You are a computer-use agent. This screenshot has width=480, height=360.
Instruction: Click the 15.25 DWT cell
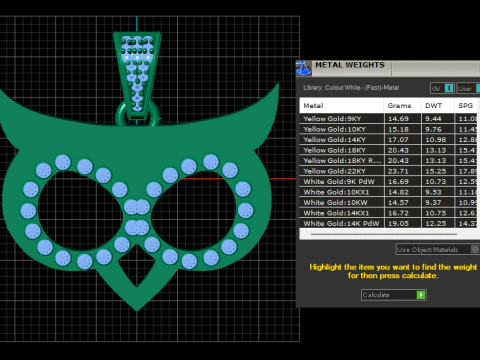438,171
